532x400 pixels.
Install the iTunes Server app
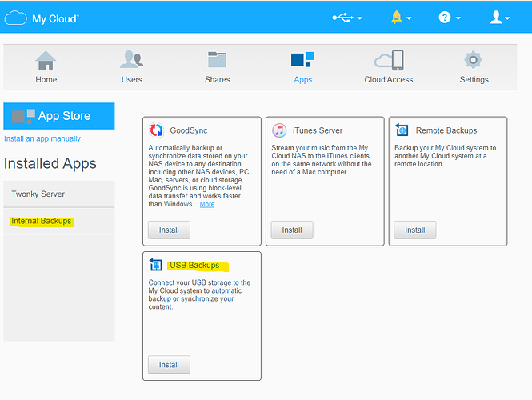pos(292,230)
